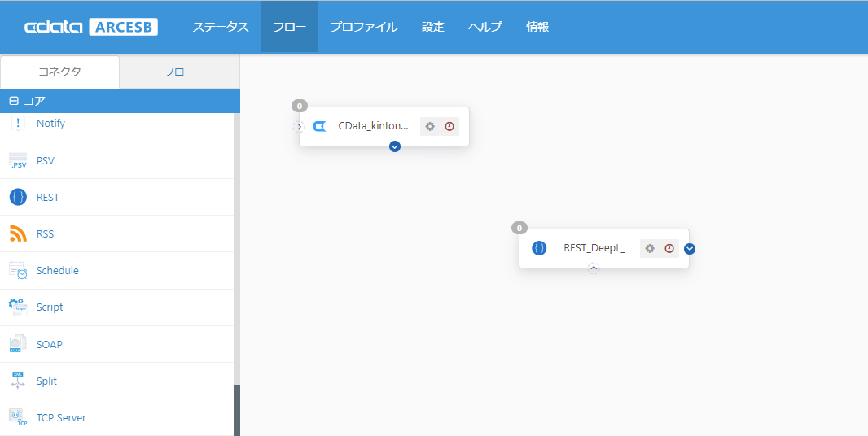Select the CData_kinton... node label
The width and height of the screenshot is (868, 436).
374,126
